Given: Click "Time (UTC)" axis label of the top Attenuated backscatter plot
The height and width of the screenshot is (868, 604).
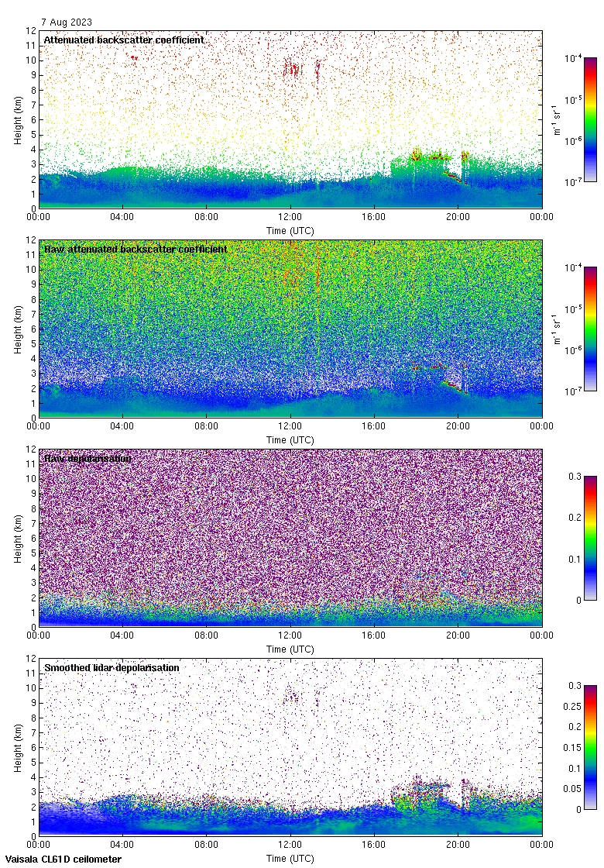Looking at the screenshot, I should point(290,231).
